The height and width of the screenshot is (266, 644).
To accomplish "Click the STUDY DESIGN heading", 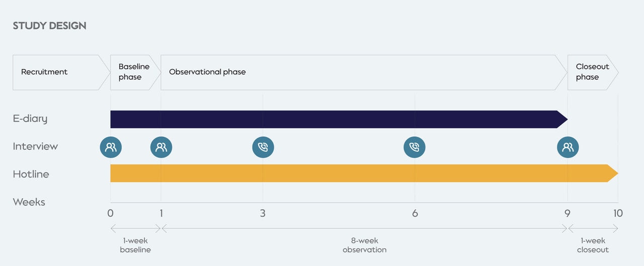I will coord(49,26).
